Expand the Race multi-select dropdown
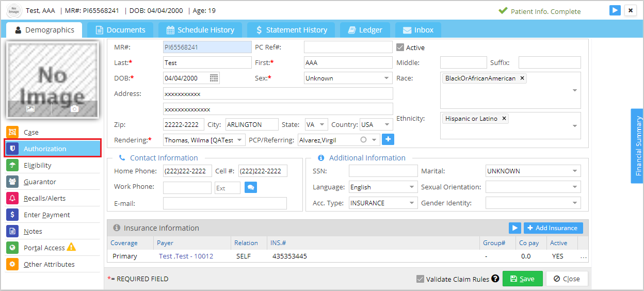 [x=575, y=90]
